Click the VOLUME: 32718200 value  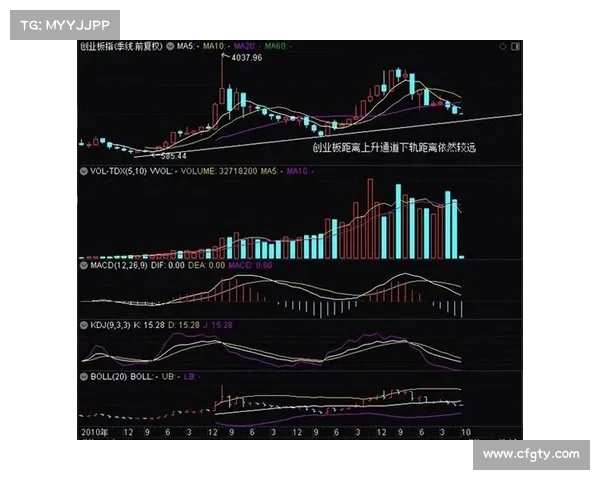pos(219,171)
